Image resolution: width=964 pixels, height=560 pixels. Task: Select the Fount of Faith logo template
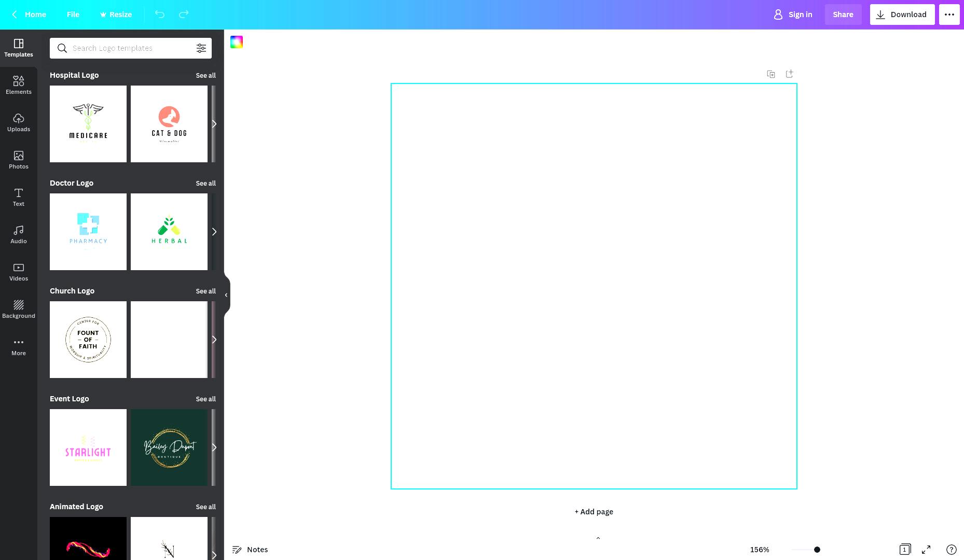[x=88, y=340]
